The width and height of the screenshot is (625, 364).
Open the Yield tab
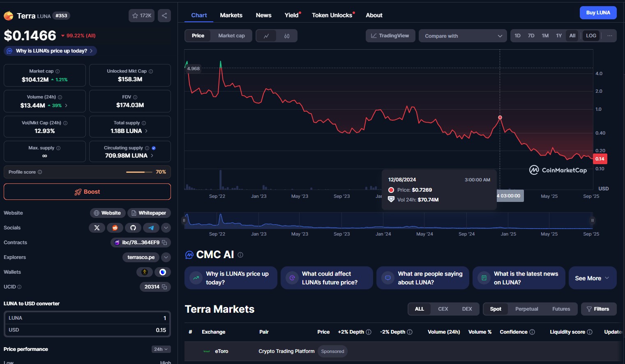point(292,15)
